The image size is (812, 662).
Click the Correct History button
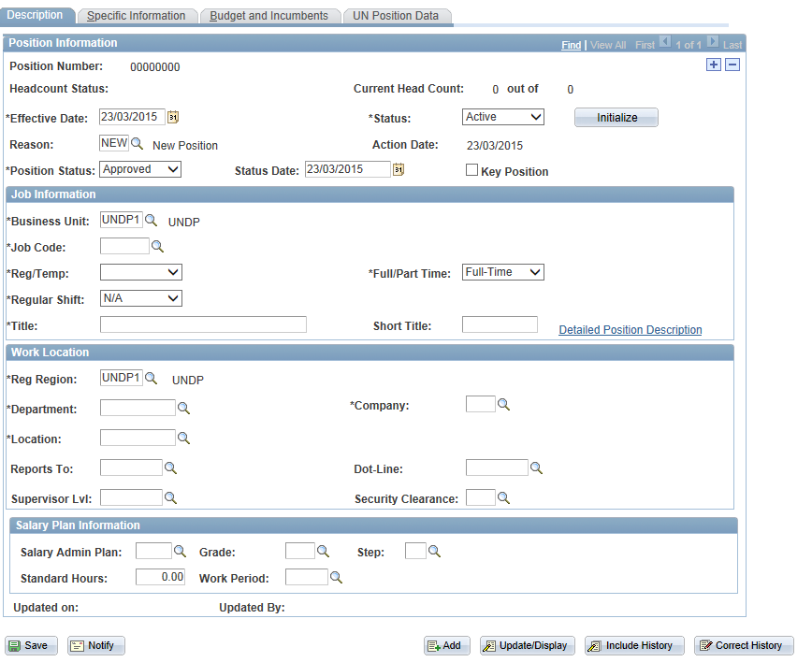click(x=744, y=645)
